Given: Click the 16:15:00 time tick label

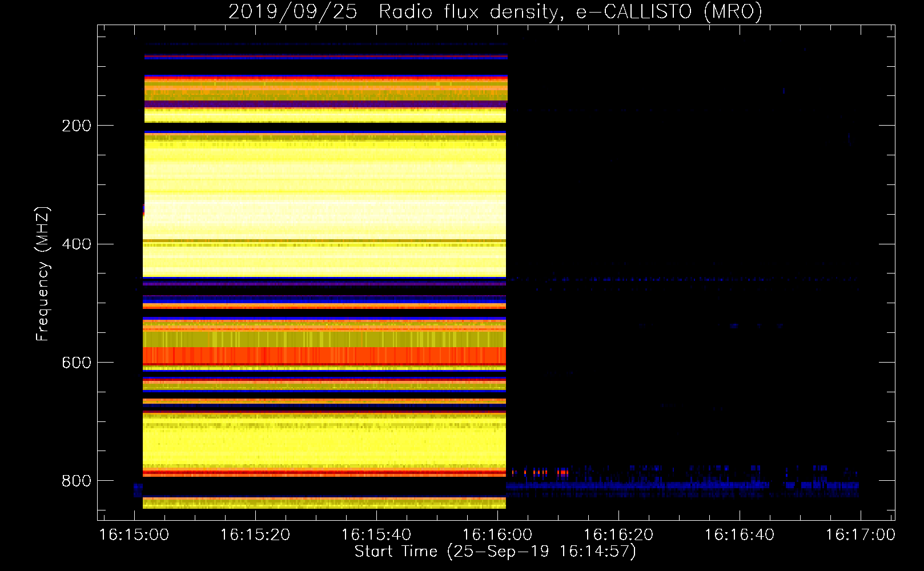Looking at the screenshot, I should pos(134,535).
